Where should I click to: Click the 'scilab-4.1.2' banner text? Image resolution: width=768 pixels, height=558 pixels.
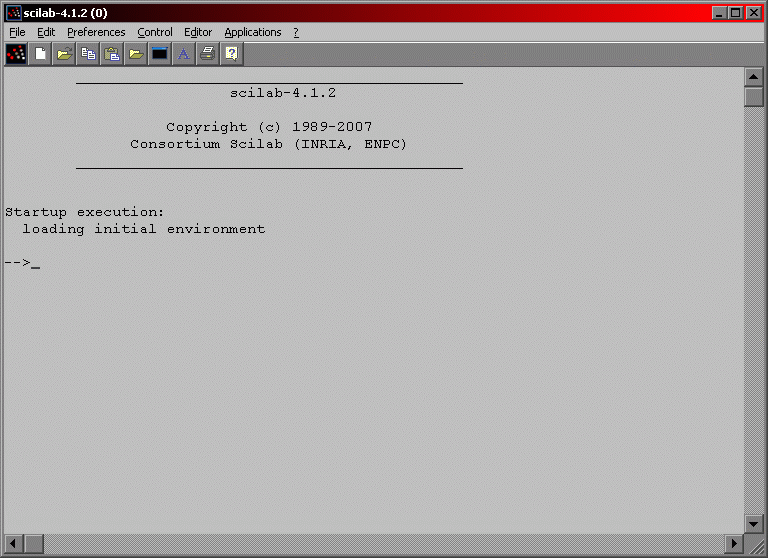(283, 93)
